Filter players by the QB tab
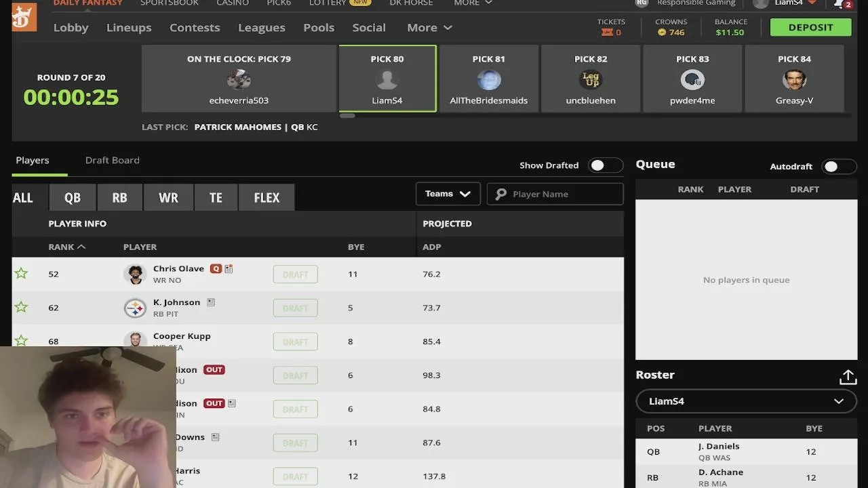The image size is (868, 488). point(72,197)
